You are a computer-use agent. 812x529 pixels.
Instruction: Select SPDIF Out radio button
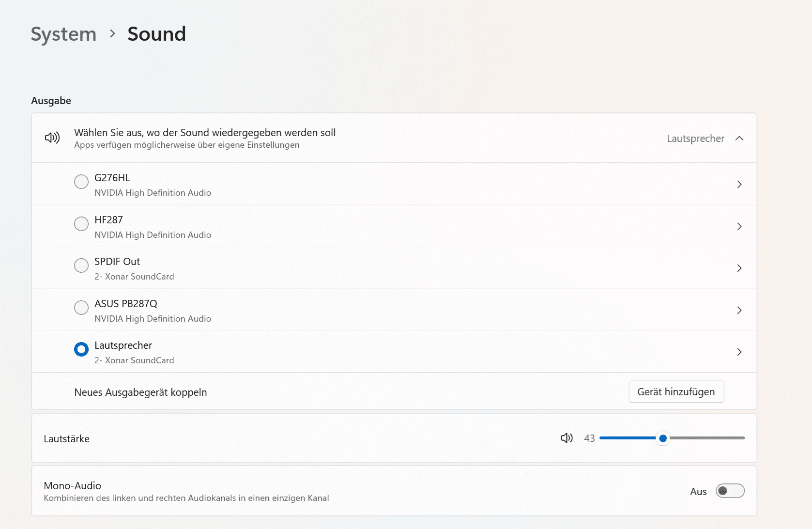[81, 265]
